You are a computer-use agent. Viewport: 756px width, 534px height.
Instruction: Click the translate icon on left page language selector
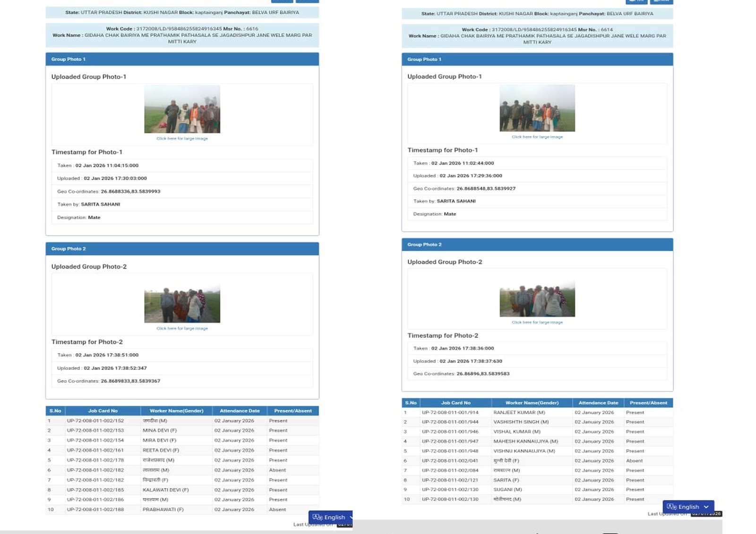(x=318, y=517)
